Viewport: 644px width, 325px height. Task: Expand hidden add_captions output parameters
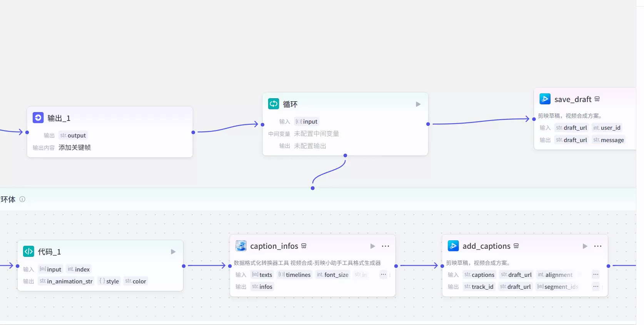(596, 286)
